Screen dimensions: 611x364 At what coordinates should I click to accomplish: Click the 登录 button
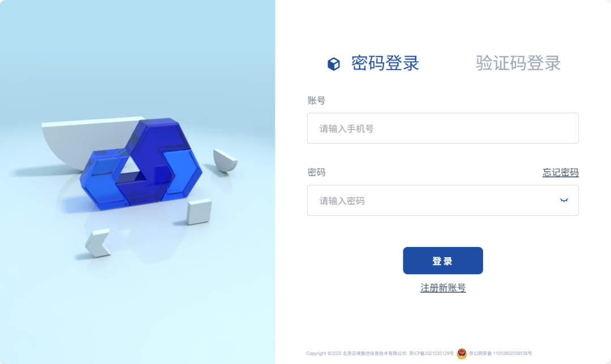pos(443,261)
